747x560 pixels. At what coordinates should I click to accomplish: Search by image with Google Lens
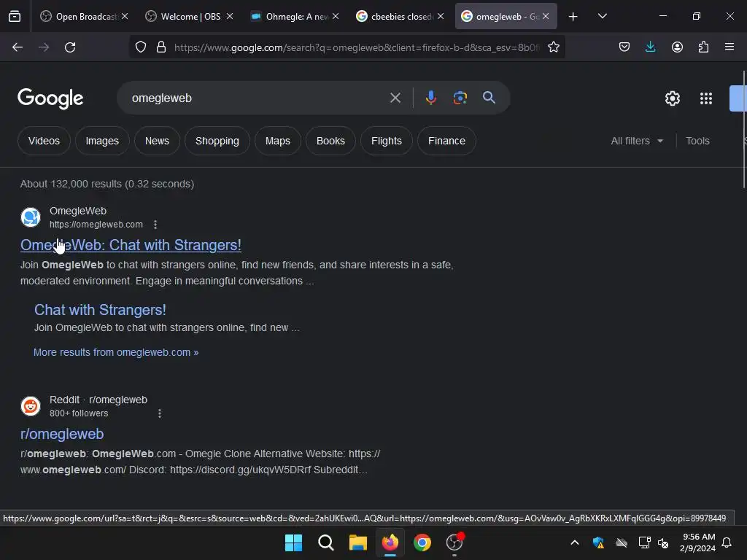pyautogui.click(x=460, y=98)
